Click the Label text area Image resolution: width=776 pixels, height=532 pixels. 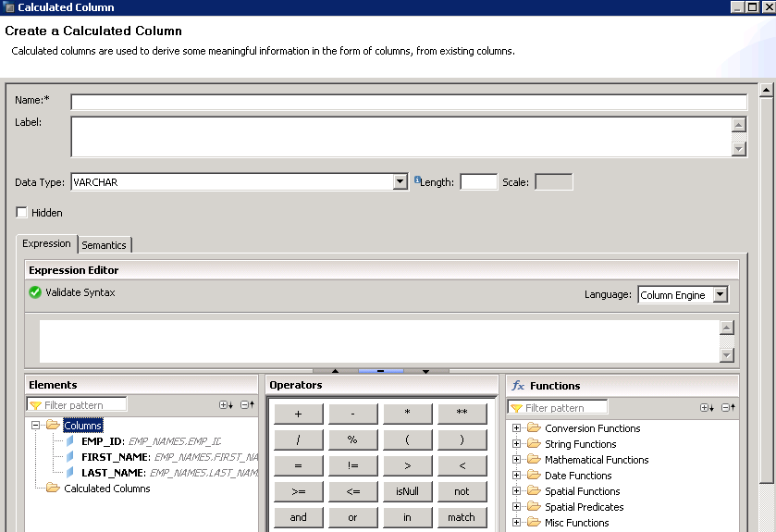coord(400,137)
